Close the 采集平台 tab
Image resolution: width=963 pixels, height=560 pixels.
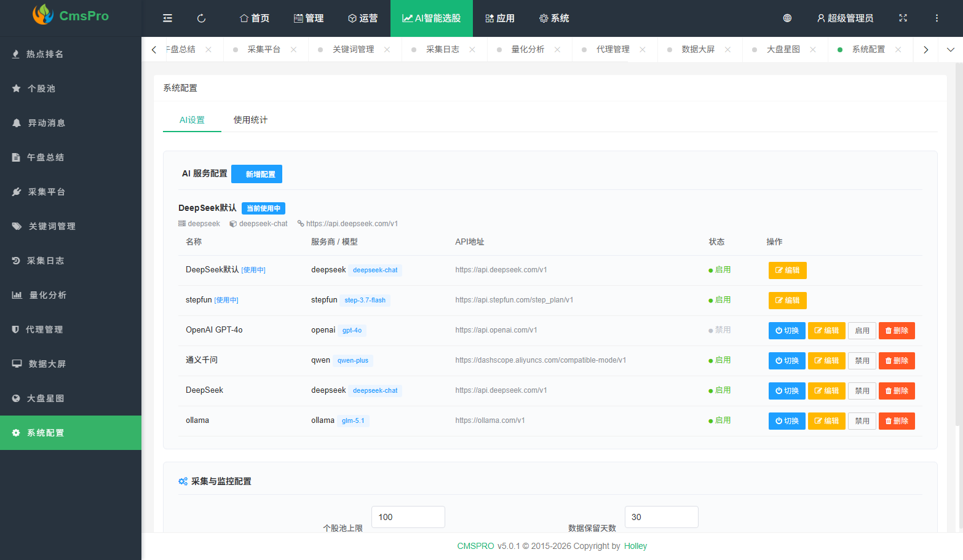[x=293, y=50]
